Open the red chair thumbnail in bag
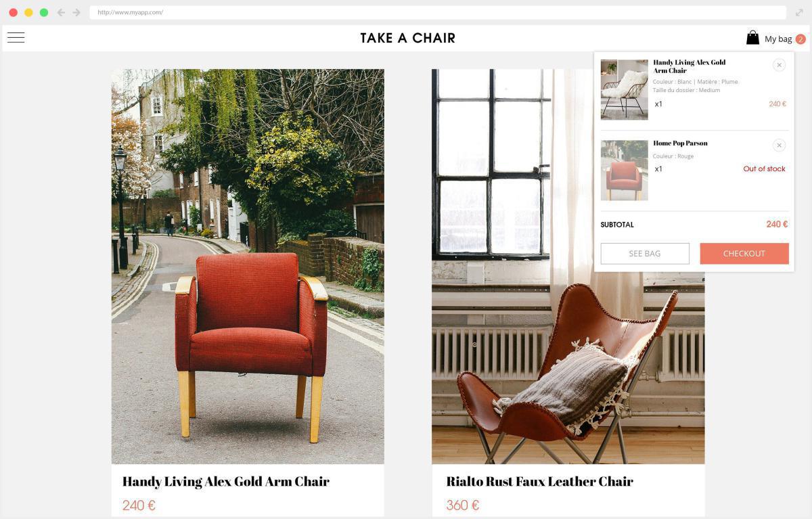The image size is (812, 519). coord(624,170)
